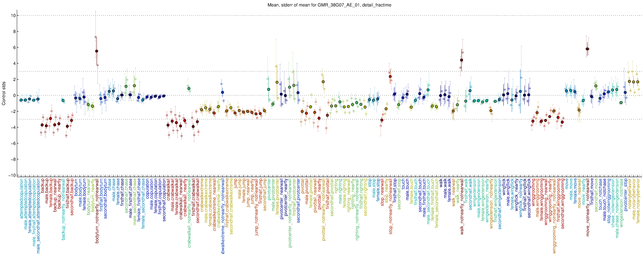Viewport: 644px width, 254px height.
Task: Click the '−6' y-axis tick label
Action: [13, 143]
